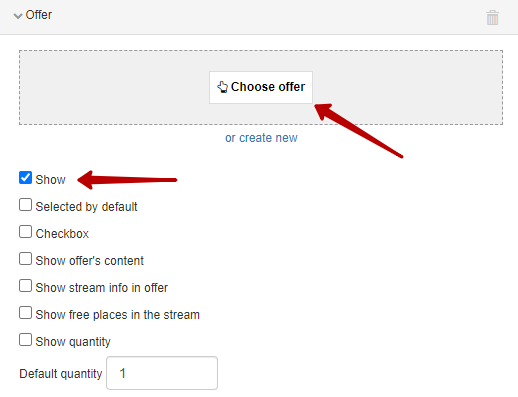518x397 pixels.
Task: Tick the box next to Checkbox option
Action: [25, 232]
